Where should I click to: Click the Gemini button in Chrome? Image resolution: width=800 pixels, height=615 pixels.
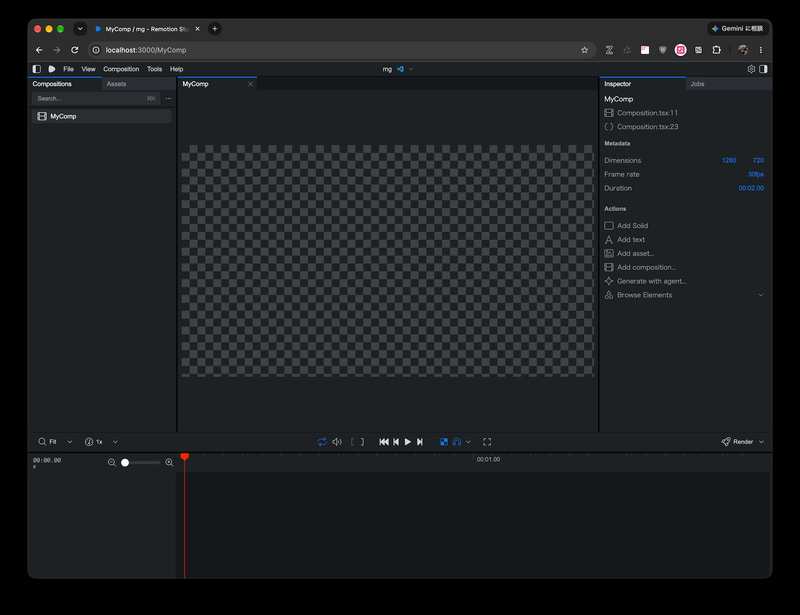point(738,29)
